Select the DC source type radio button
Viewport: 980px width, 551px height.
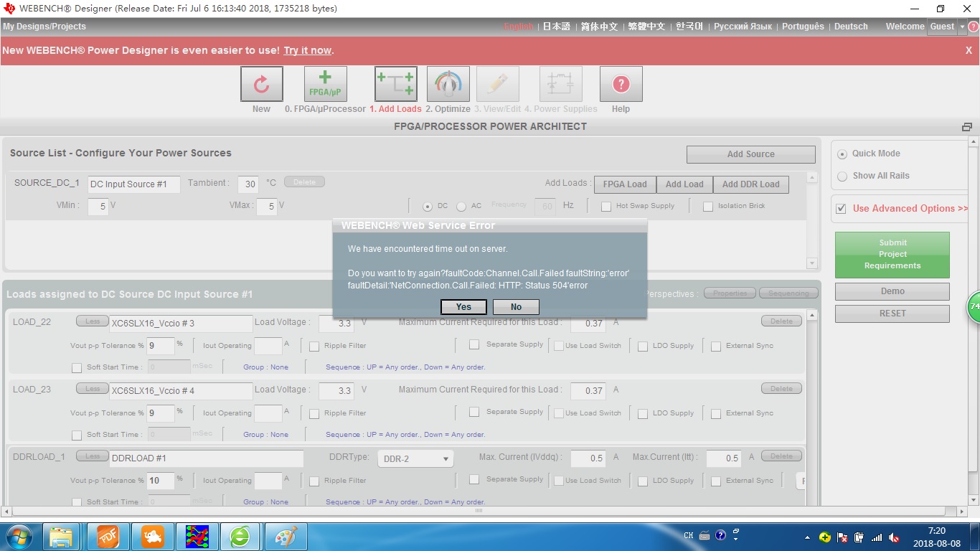click(428, 207)
